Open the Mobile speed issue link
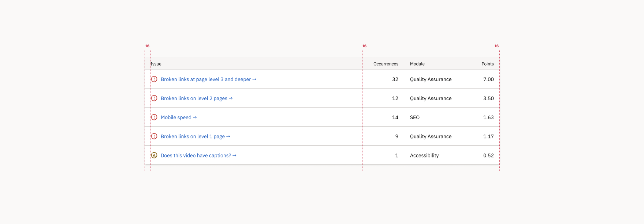Image resolution: width=644 pixels, height=224 pixels. (x=179, y=117)
